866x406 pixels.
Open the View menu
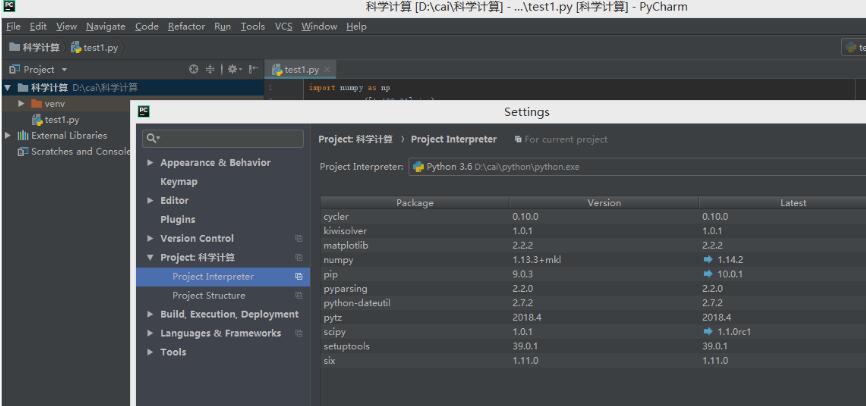[x=66, y=27]
